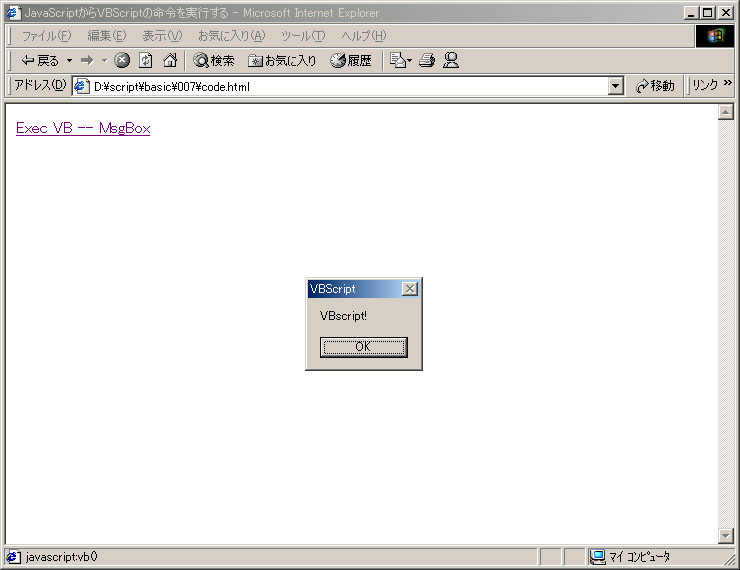Screen dimensions: 740x570
Task: Click the IE icon in title bar
Action: click(x=13, y=13)
